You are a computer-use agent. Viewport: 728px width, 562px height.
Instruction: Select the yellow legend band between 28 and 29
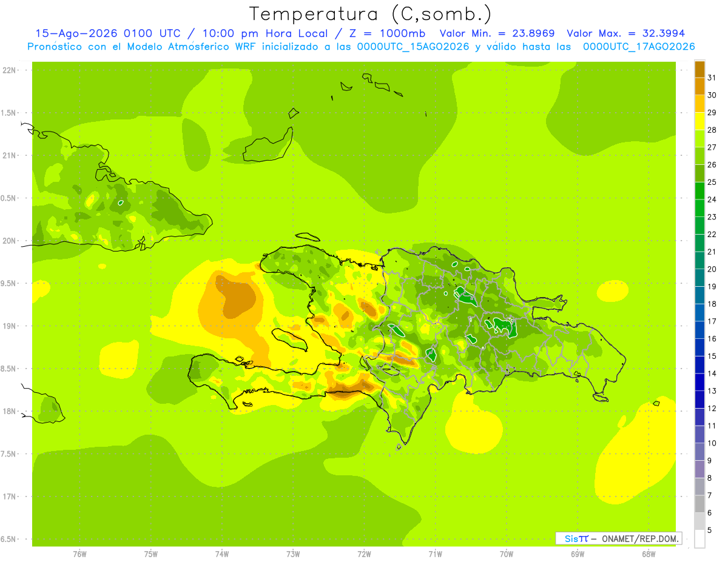[x=699, y=121]
